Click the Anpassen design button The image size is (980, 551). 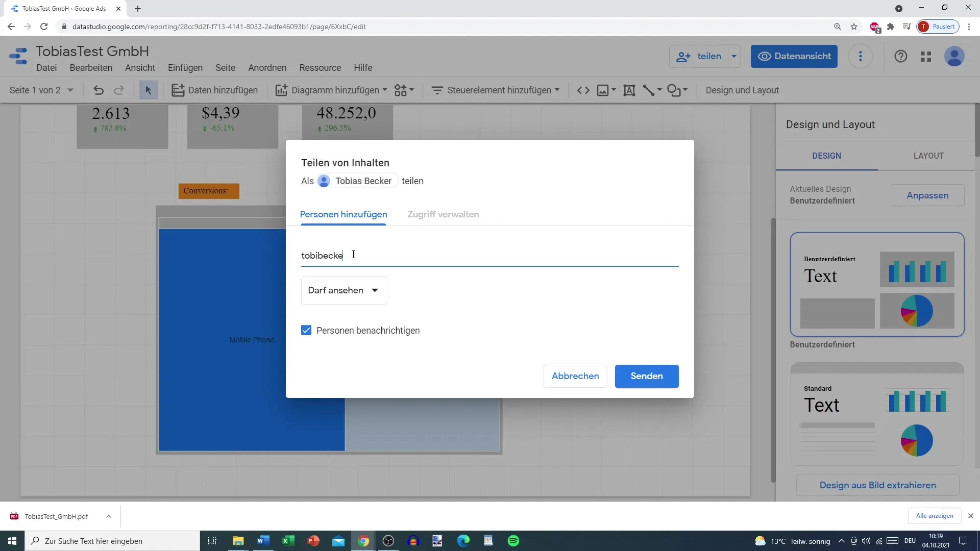(x=927, y=195)
